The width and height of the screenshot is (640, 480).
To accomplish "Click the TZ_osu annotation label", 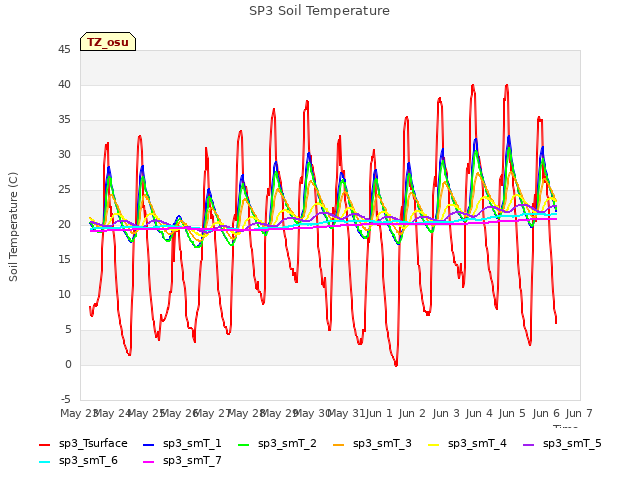I will tap(108, 42).
